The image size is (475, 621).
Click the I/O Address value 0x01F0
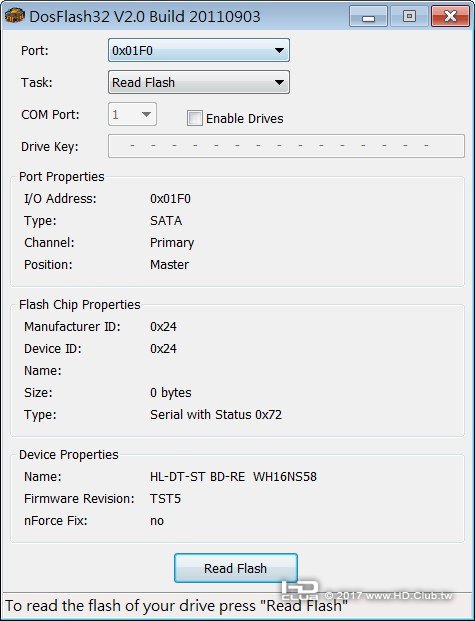tap(170, 198)
